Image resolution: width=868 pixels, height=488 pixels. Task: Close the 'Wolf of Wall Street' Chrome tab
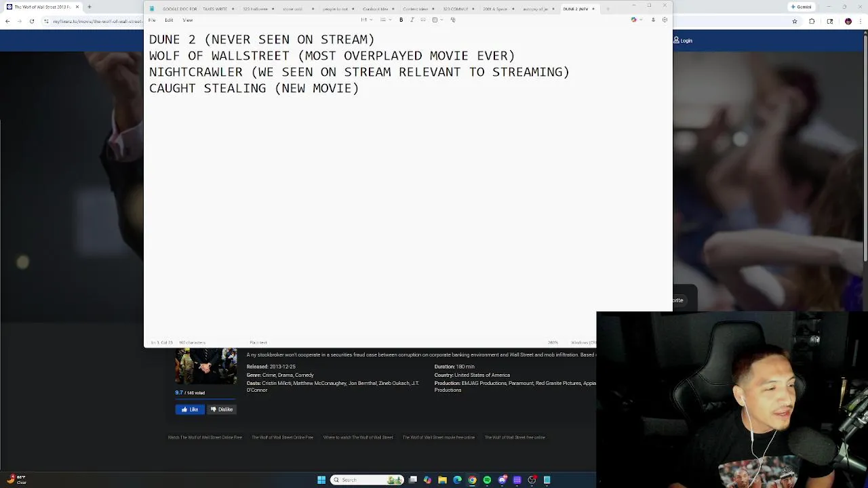(77, 7)
